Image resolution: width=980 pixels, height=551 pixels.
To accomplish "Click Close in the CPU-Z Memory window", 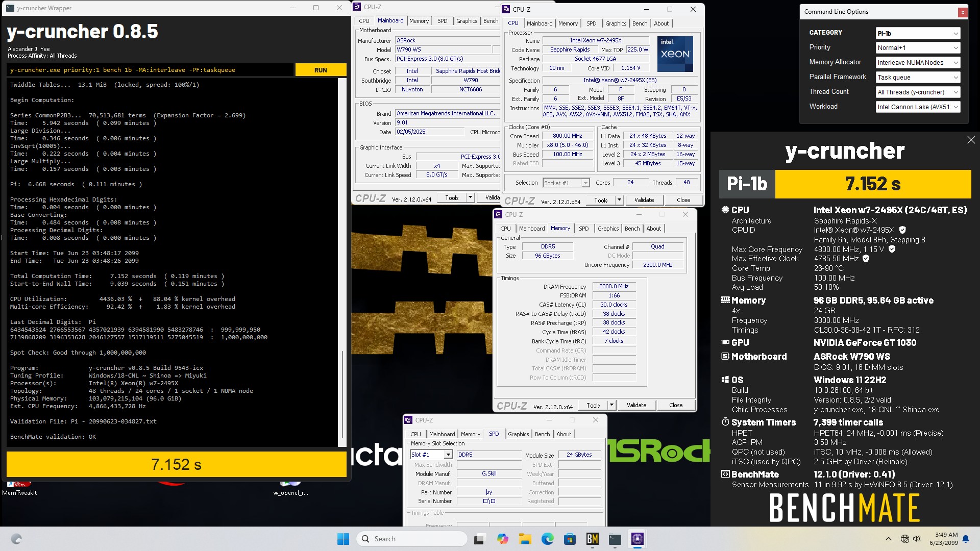I will 675,405.
